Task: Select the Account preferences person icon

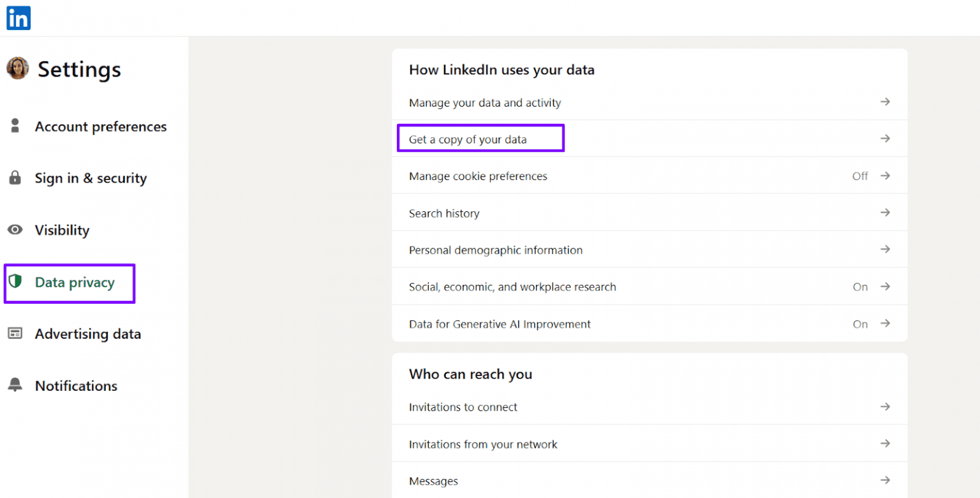Action: [15, 126]
